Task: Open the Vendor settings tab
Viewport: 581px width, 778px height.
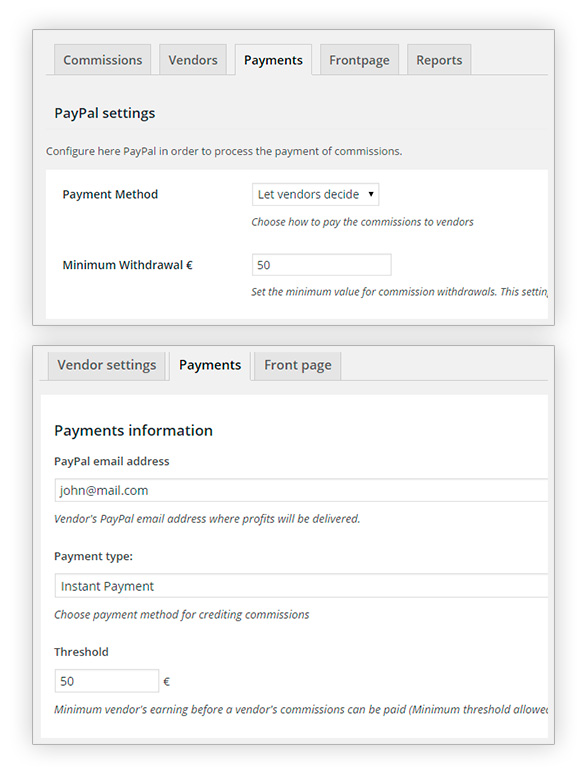Action: 107,365
